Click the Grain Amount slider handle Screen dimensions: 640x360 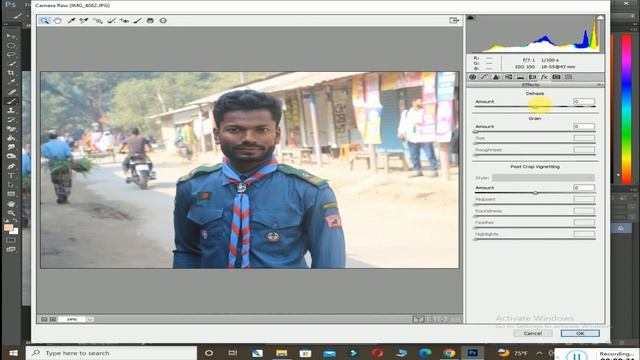coord(476,132)
